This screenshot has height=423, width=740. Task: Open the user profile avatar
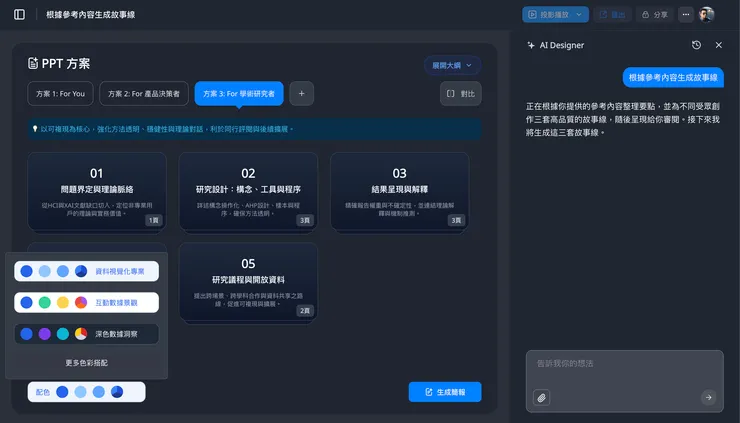[706, 15]
